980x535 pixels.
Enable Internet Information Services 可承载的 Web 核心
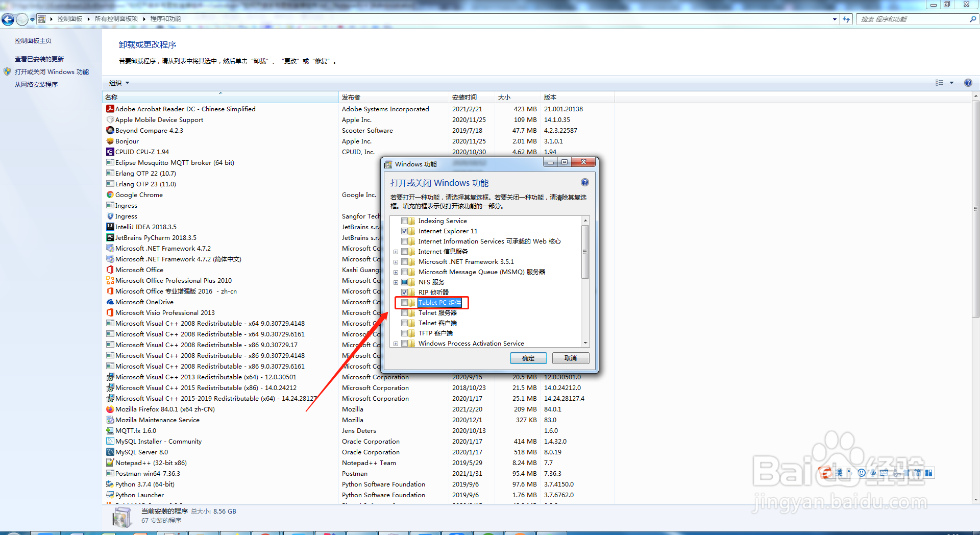pos(404,241)
